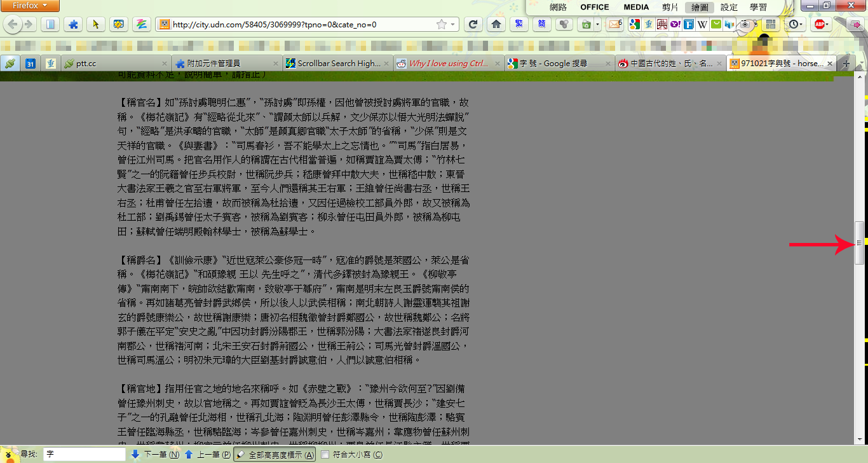Click the pink arrow toolbar icon

click(x=855, y=25)
